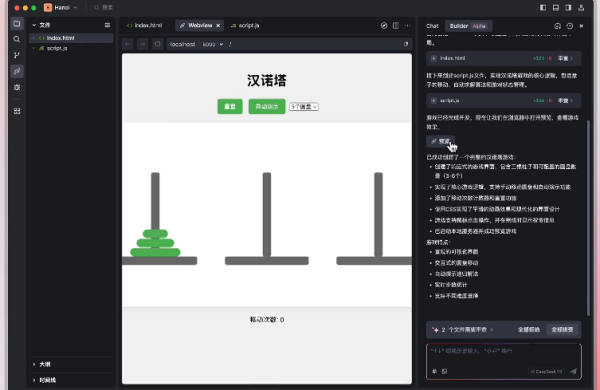The image size is (600, 390).
Task: Switch to the Chat tab
Action: (432, 26)
